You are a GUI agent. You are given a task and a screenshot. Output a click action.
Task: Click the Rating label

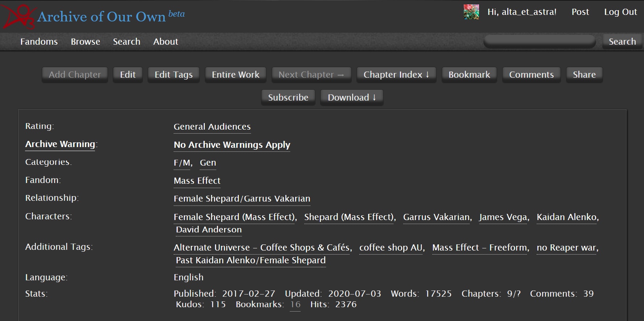[x=40, y=126]
